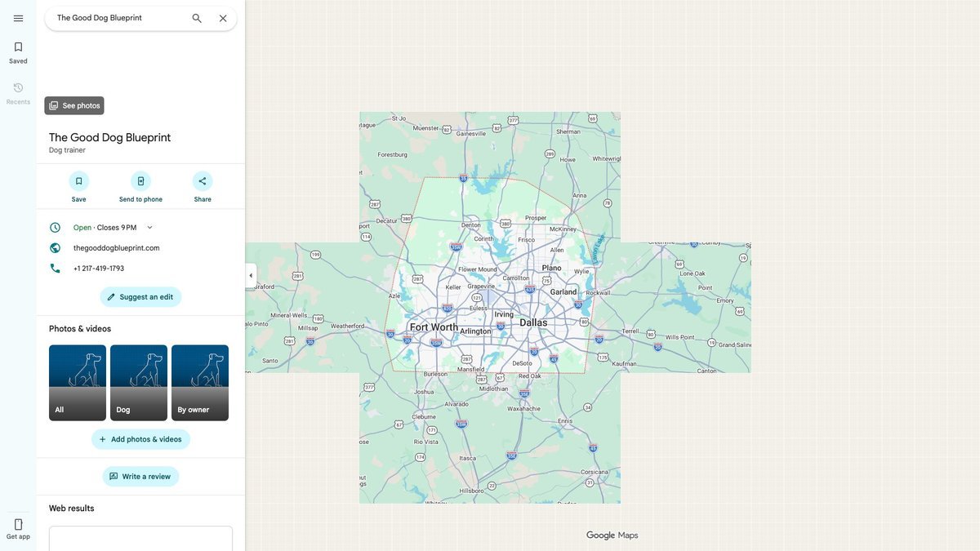Click Dallas label on the map

(533, 322)
